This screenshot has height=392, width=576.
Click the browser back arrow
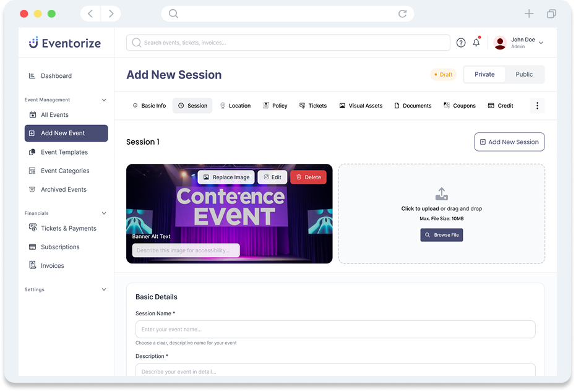click(x=90, y=14)
